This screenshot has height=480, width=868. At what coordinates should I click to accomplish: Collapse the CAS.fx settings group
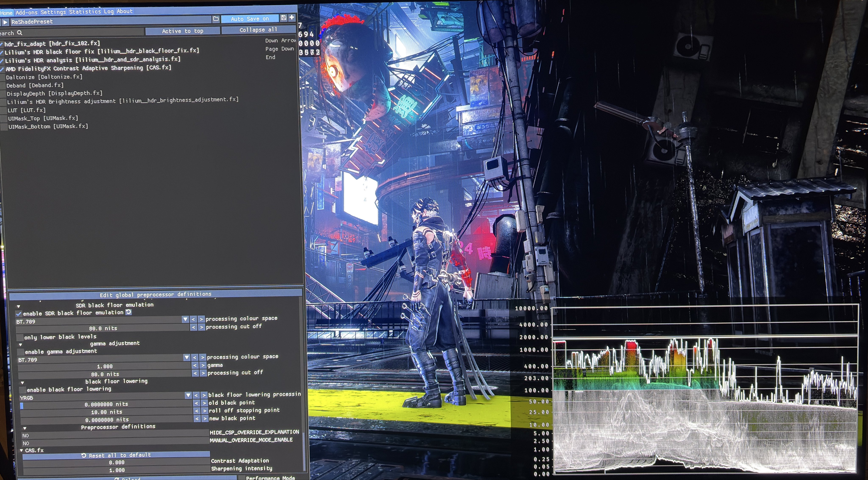[22, 450]
